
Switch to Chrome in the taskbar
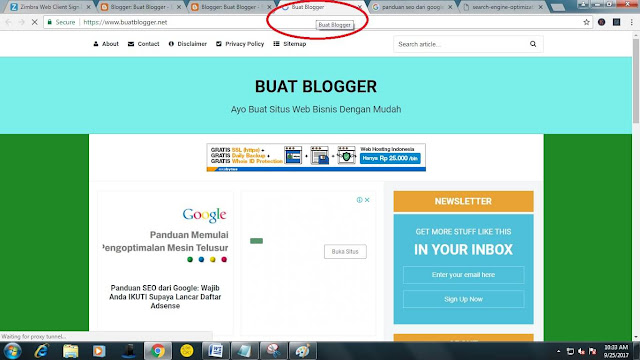158,351
